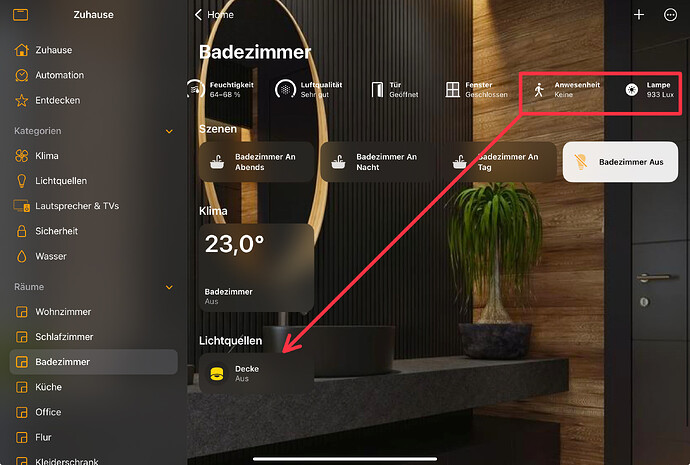
Task: Collapse the Räume section chevron
Action: (169, 287)
